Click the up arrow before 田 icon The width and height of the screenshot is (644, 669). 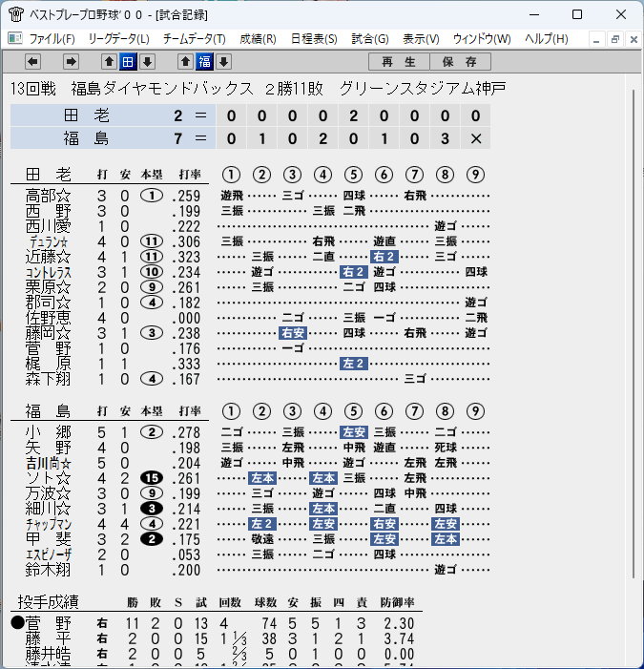coord(109,62)
